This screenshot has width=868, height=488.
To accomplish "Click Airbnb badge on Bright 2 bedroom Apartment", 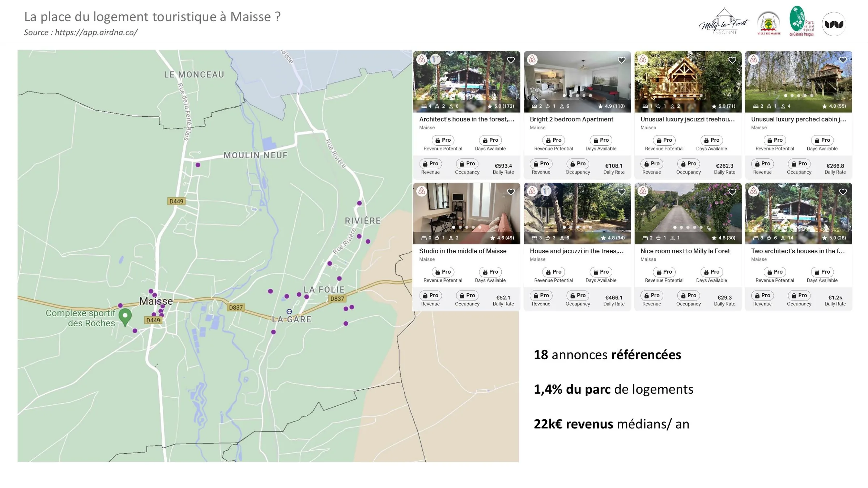I will (x=532, y=59).
